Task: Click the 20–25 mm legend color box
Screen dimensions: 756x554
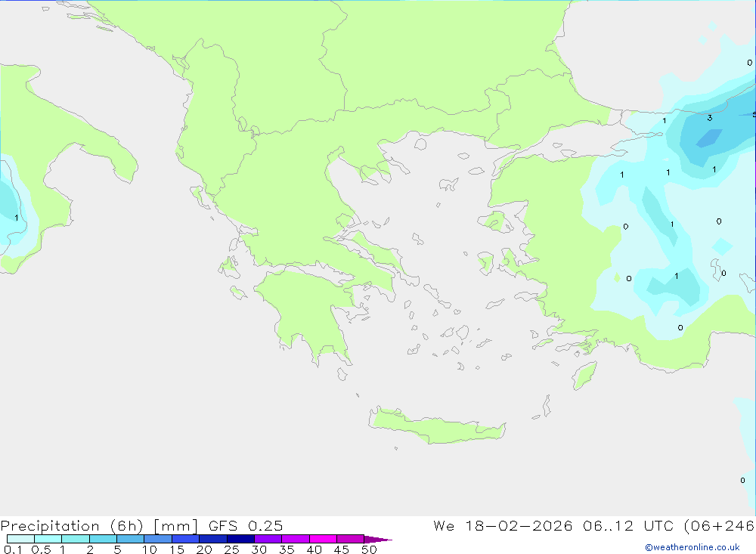Action: coord(213,539)
